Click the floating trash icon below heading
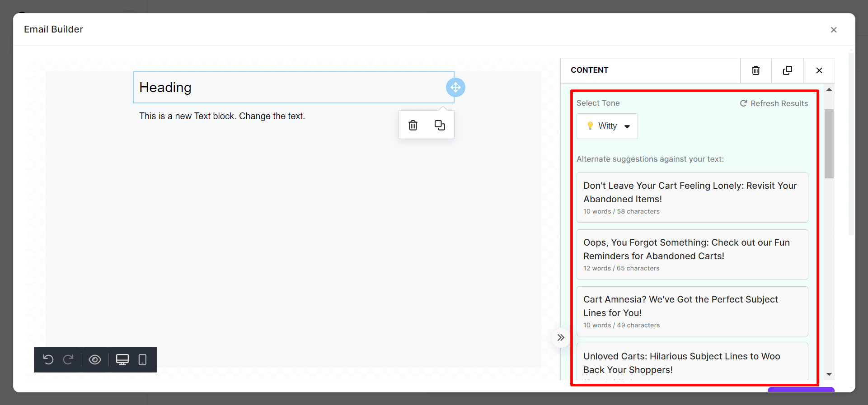This screenshot has width=868, height=405. point(413,125)
